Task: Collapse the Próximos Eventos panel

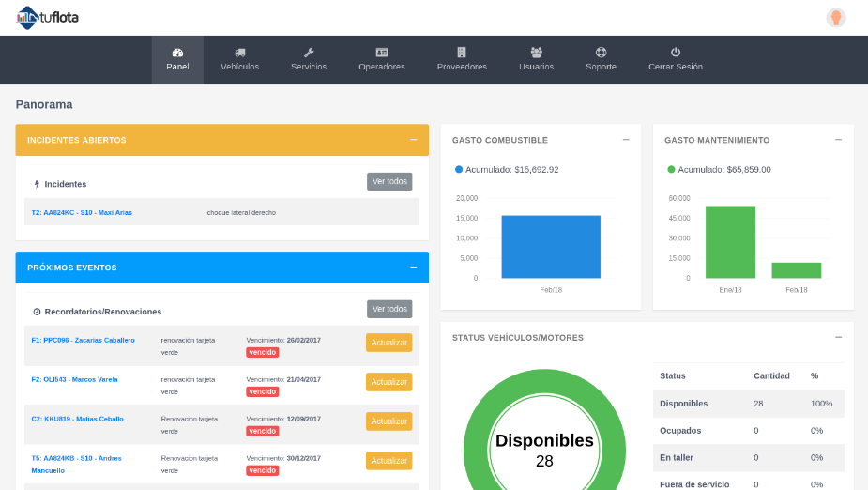Action: [x=413, y=268]
